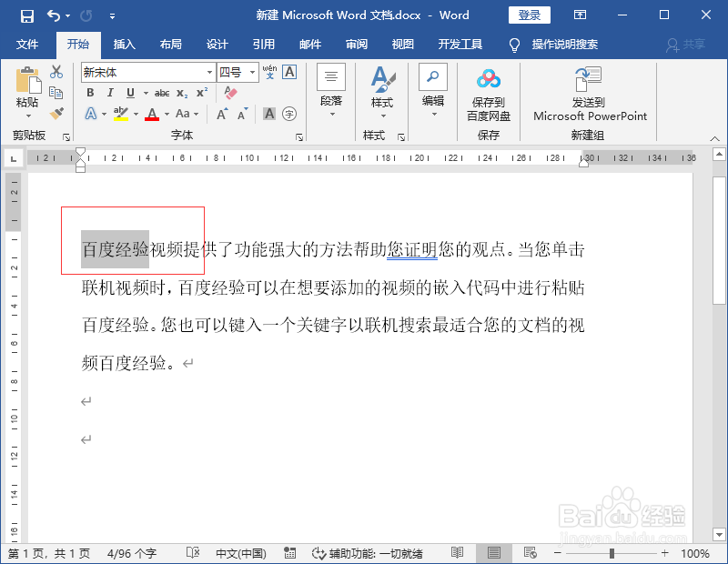Apply the red font color
Viewport: 728px width, 564px height.
pyautogui.click(x=152, y=114)
